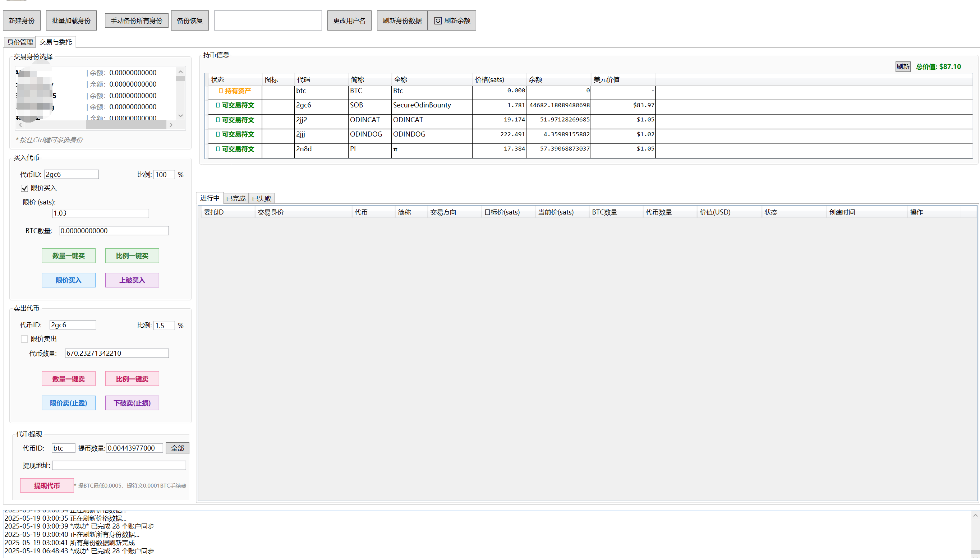
Task: Open 备份恢复
Action: (x=190, y=21)
